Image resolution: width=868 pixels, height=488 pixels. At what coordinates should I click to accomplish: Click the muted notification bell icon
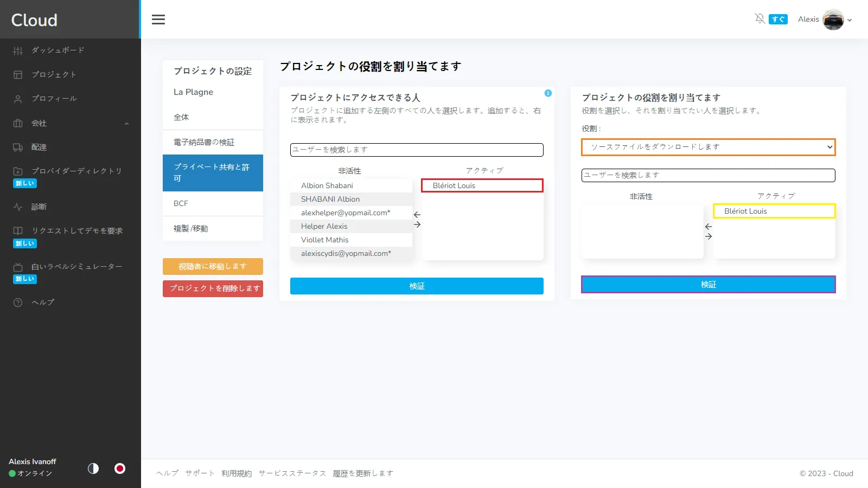coord(759,19)
